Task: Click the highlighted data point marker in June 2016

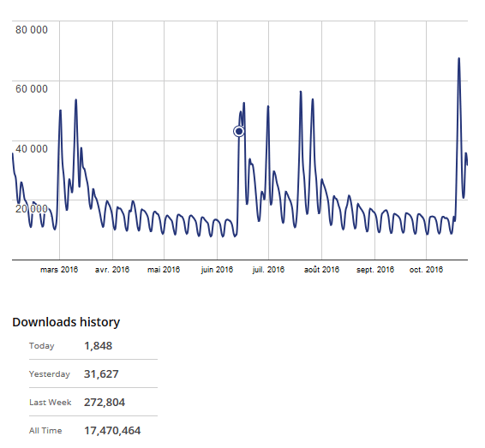Action: point(239,131)
